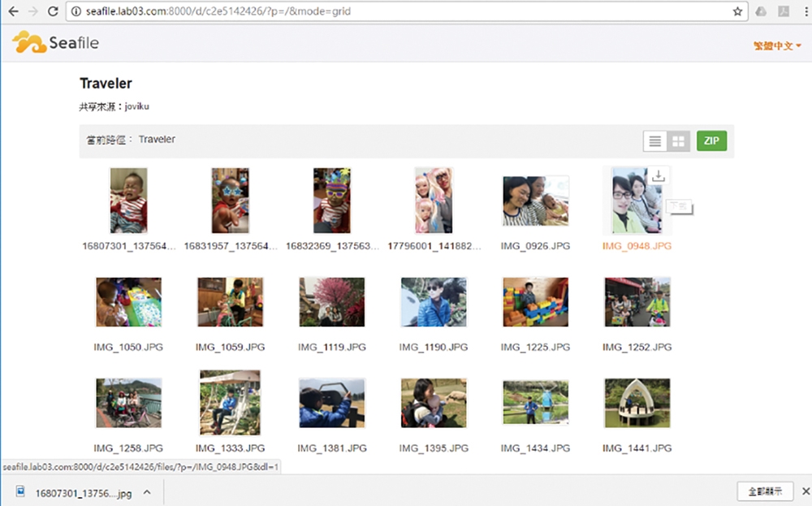Download IMG_0948.JPG with the download icon
This screenshot has width=812, height=506.
pyautogui.click(x=659, y=175)
